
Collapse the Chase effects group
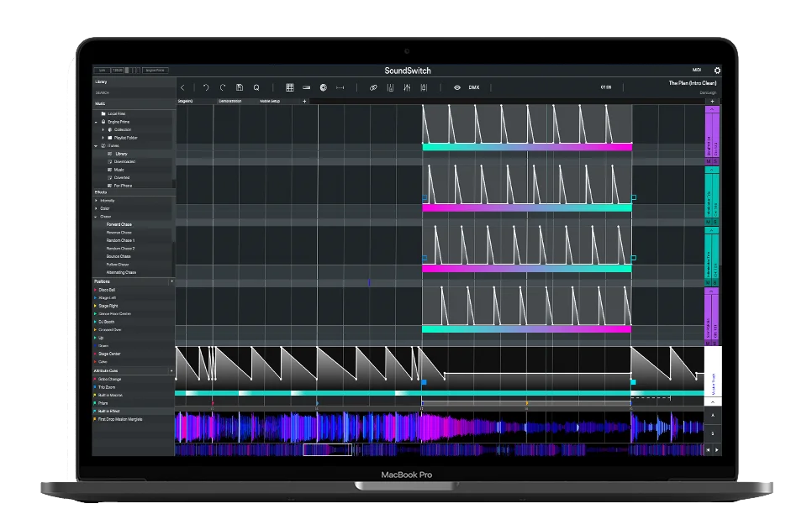(x=97, y=217)
